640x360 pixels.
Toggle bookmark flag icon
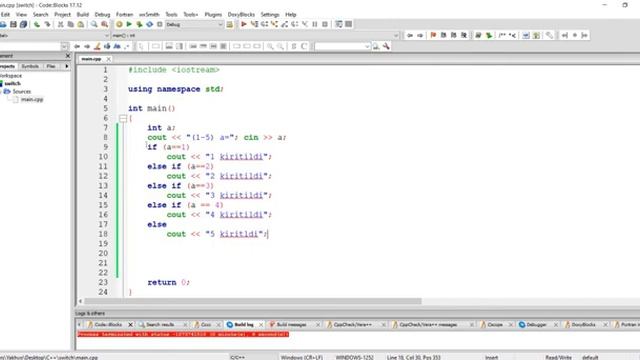433,36
